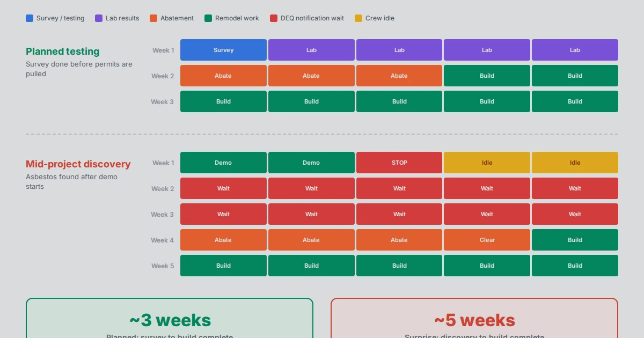Click Week 1 label under Mid-project discovery
This screenshot has height=338, width=644.
(x=163, y=163)
